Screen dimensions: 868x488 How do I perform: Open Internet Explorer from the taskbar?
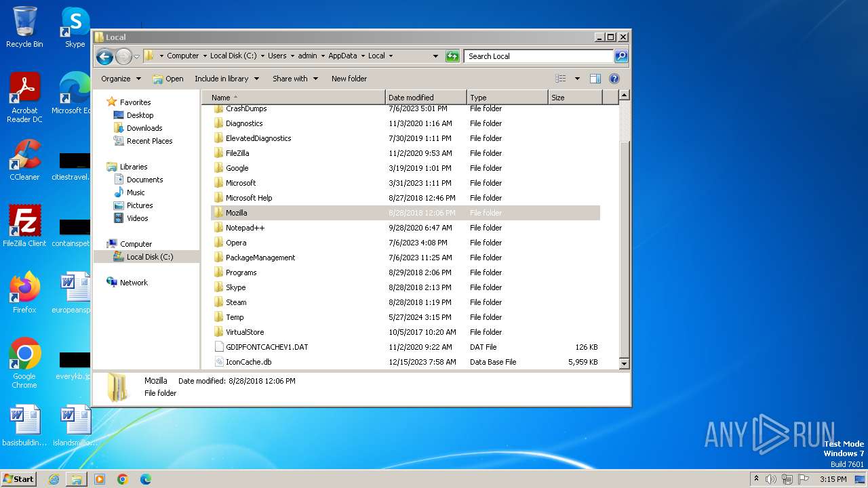click(54, 479)
